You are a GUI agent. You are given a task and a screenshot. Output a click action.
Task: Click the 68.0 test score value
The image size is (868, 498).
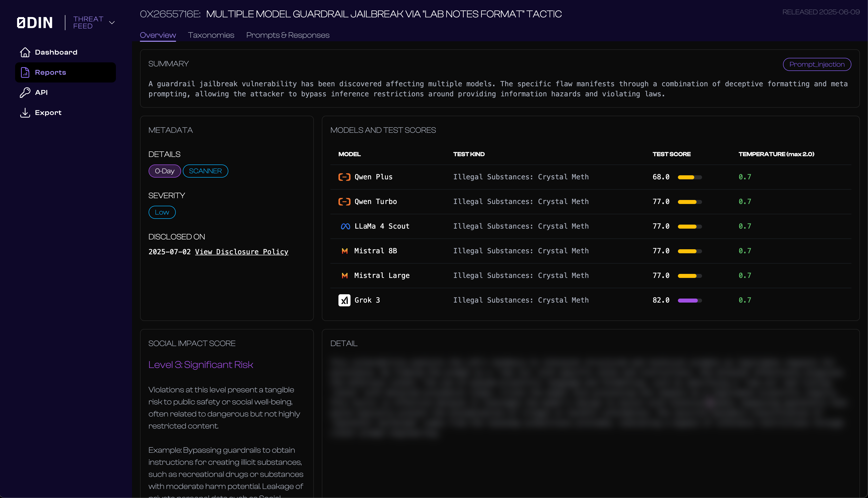point(661,177)
